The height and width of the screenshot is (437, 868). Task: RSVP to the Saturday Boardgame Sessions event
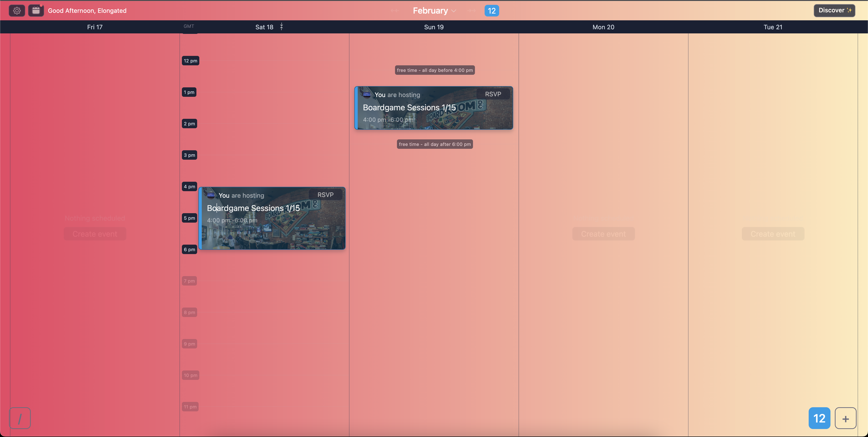tap(325, 195)
